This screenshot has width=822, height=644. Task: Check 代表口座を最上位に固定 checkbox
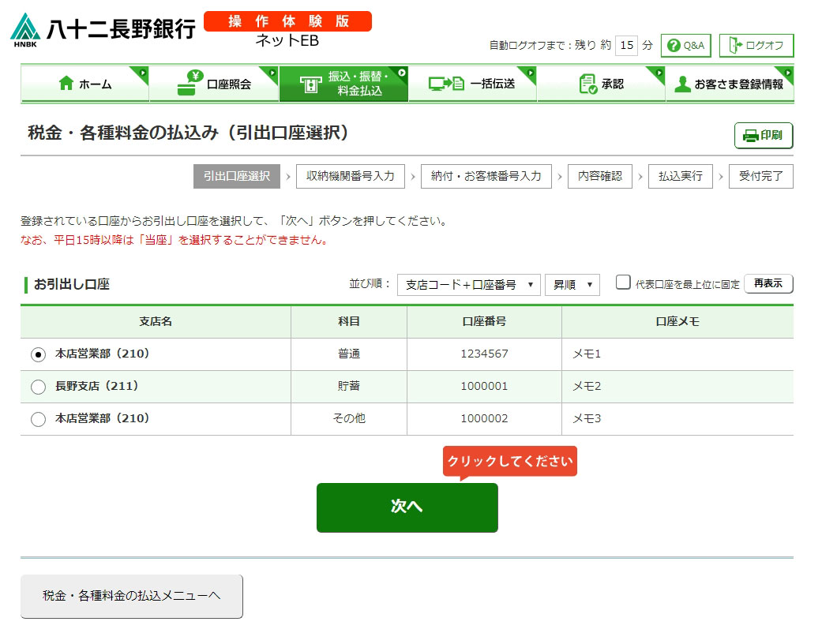click(623, 283)
